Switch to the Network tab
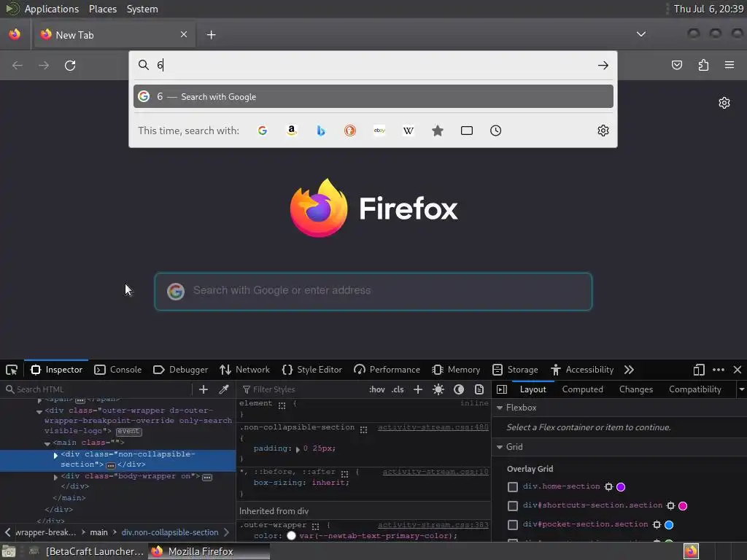Viewport: 747px width, 560px height. coord(244,370)
